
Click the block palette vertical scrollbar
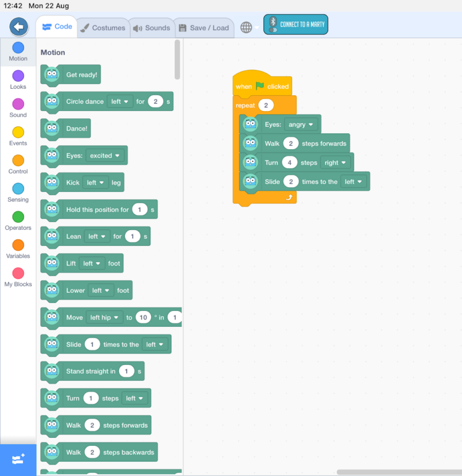point(177,59)
